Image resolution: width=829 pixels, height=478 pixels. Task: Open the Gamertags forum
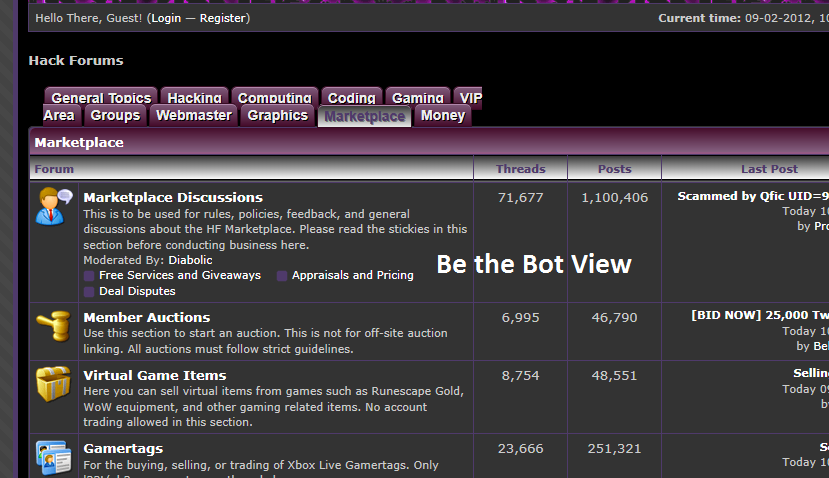pos(123,448)
